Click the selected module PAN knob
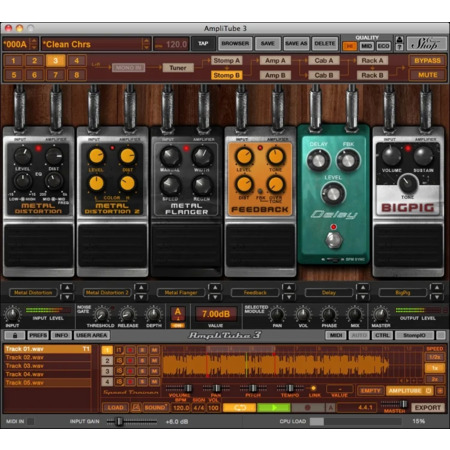The height and width of the screenshot is (450, 450). point(277,314)
